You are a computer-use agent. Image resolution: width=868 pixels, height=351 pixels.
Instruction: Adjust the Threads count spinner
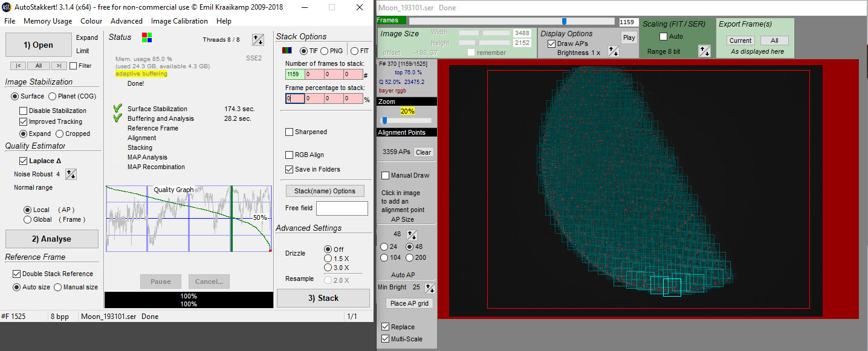click(258, 40)
